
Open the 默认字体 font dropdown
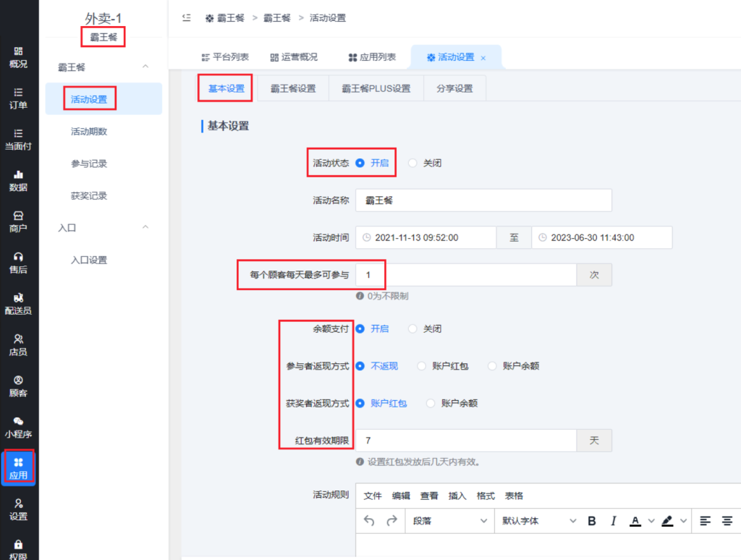pyautogui.click(x=539, y=521)
